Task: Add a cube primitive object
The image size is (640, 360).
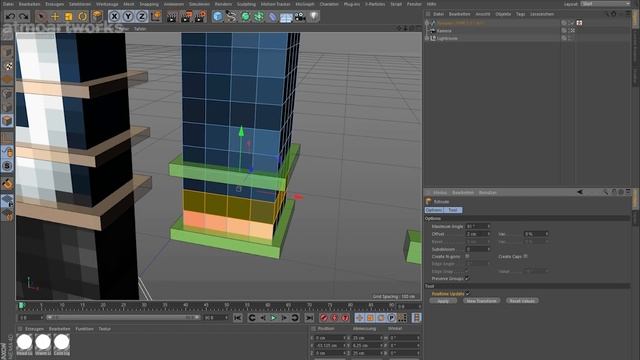Action: [x=218, y=17]
